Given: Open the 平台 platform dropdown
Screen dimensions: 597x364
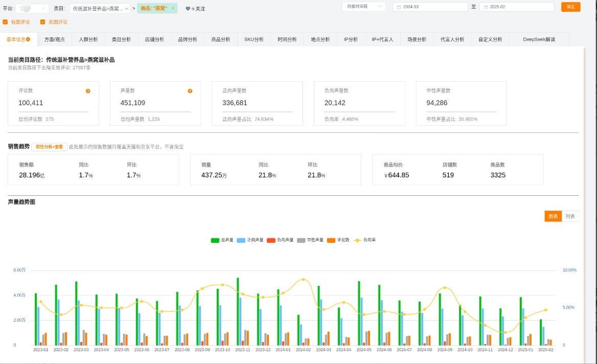Looking at the screenshot, I should [32, 8].
